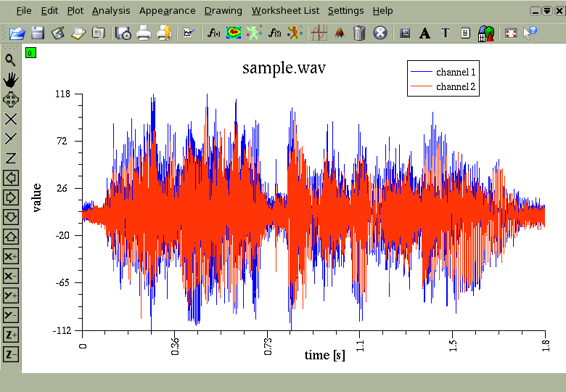
Task: Click the gray circular X icon
Action: point(380,33)
